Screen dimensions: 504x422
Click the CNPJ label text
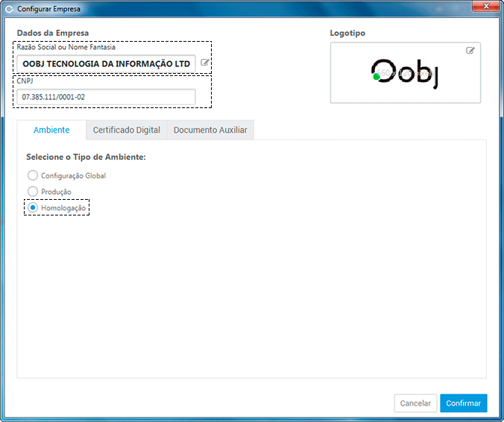[25, 81]
